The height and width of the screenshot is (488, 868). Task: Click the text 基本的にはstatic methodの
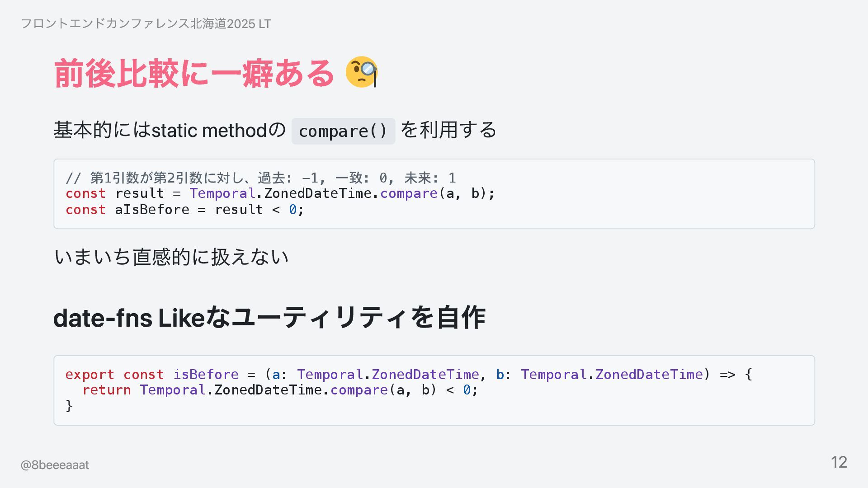pyautogui.click(x=170, y=131)
